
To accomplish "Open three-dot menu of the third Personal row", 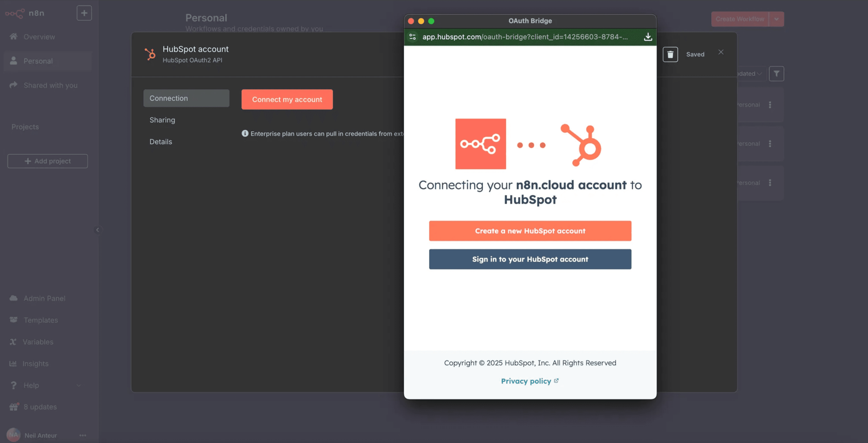I will pos(770,183).
